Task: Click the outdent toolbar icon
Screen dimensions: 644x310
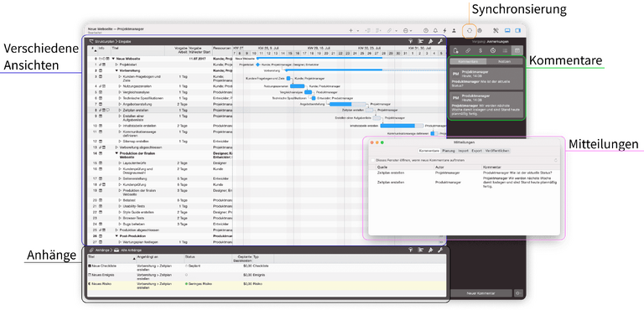Action: pos(368,30)
